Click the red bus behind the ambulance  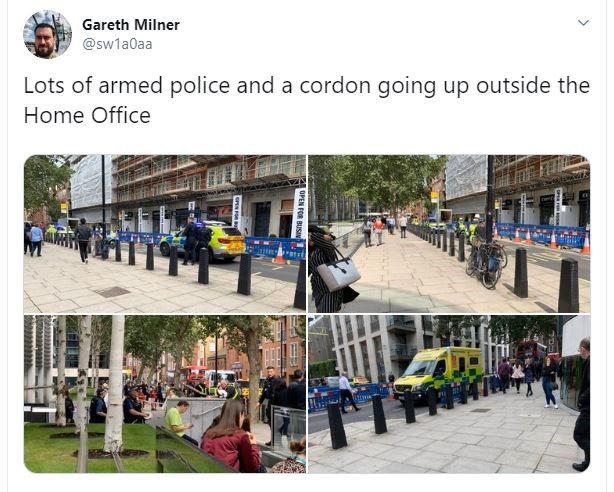click(531, 350)
